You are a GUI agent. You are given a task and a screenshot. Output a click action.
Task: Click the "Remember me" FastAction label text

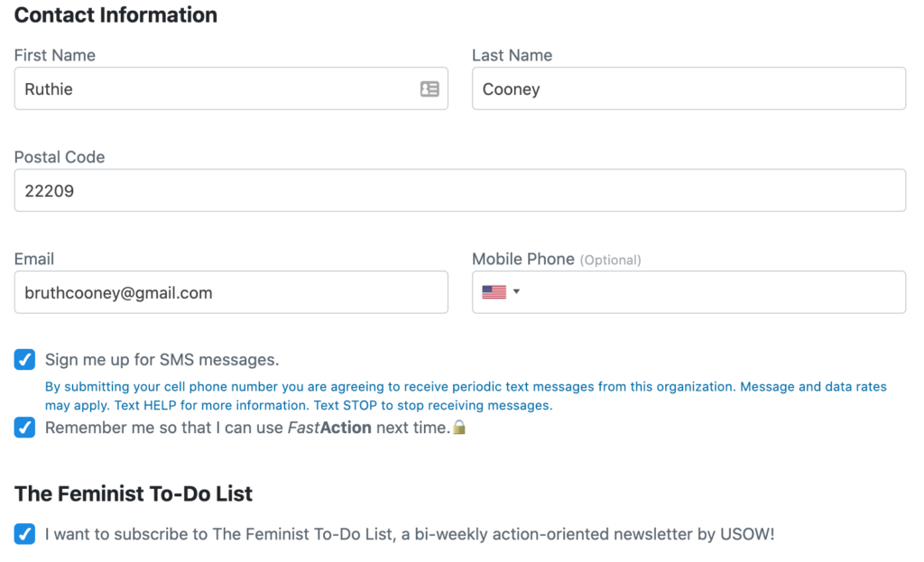point(247,428)
